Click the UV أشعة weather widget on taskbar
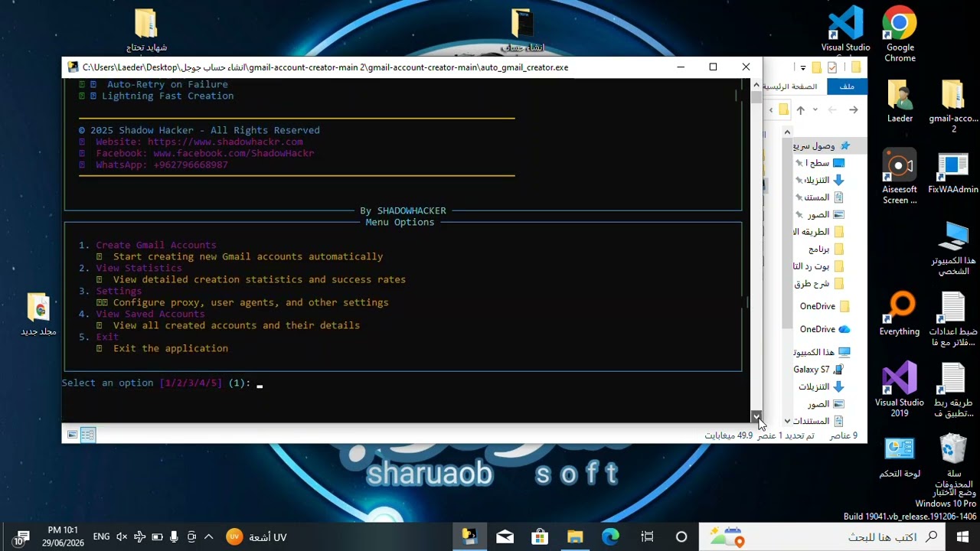 [256, 537]
